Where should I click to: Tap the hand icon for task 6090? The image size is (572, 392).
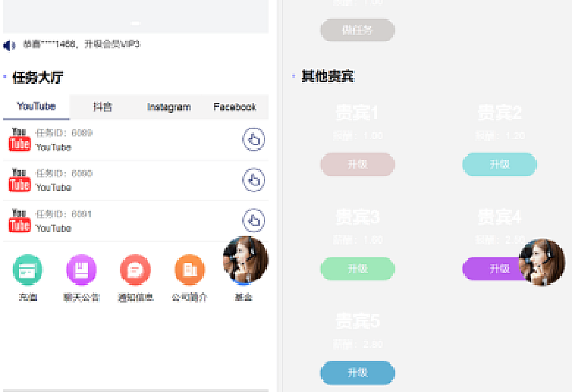(254, 180)
